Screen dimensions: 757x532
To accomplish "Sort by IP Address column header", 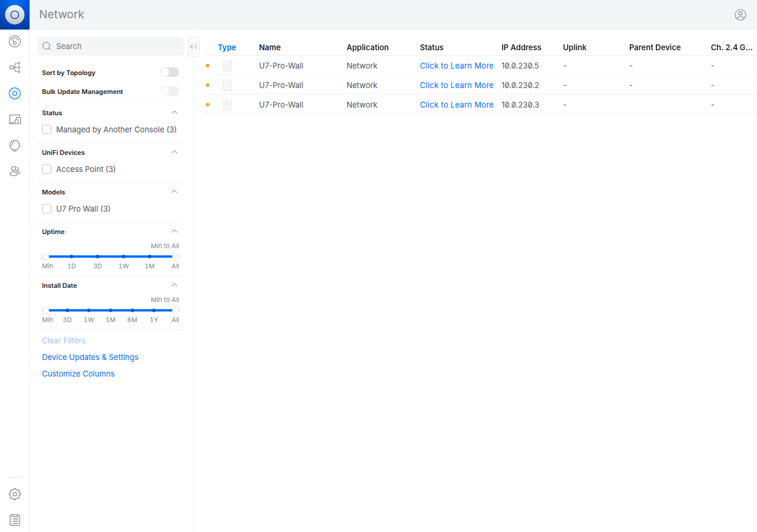I will [522, 47].
